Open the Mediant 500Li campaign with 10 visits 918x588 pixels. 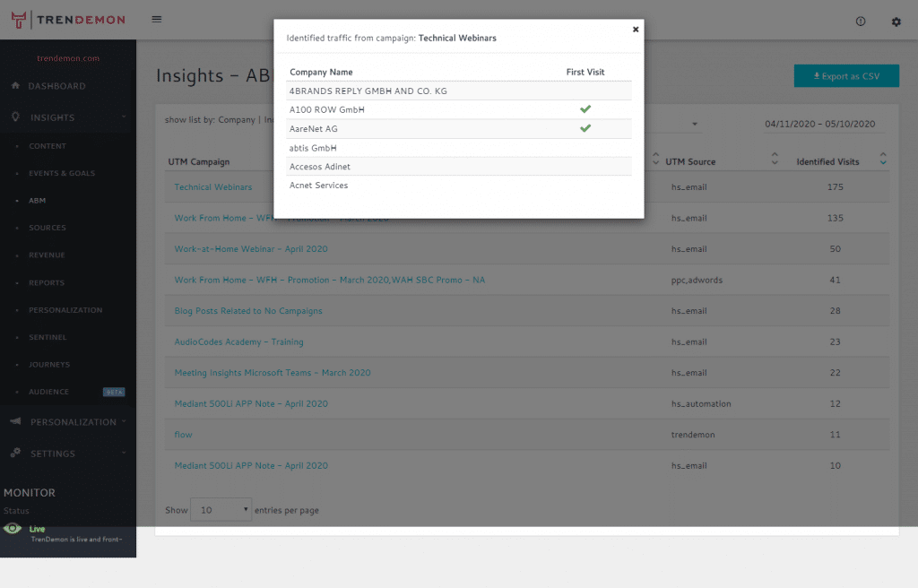(251, 465)
